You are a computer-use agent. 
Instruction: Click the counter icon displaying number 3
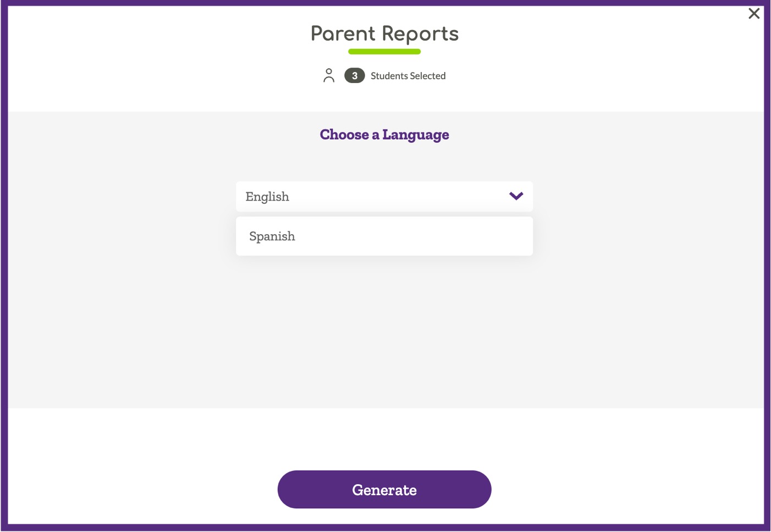coord(355,75)
